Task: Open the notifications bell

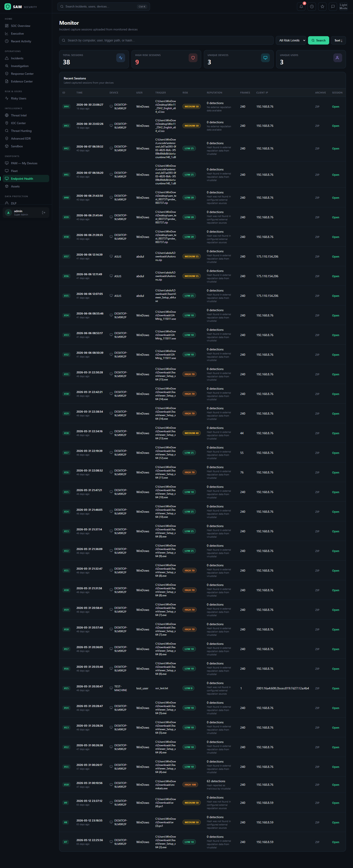Action: [x=301, y=6]
